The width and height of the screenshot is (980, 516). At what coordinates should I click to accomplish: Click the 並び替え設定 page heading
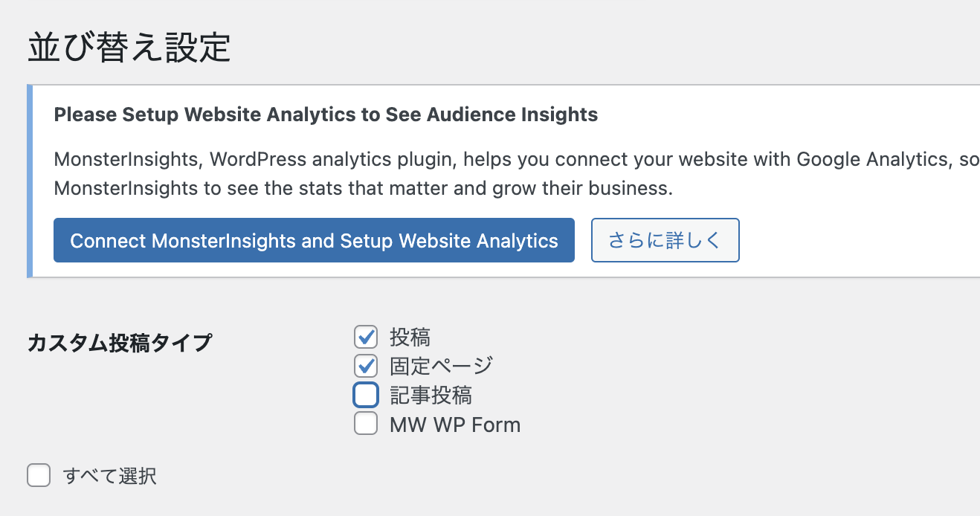[x=129, y=48]
